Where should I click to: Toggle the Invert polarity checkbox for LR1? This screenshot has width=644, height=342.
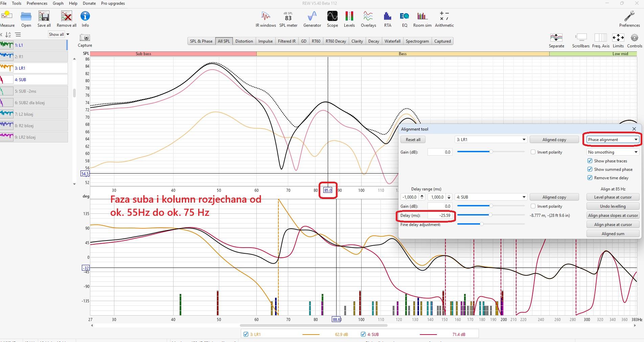click(x=533, y=152)
